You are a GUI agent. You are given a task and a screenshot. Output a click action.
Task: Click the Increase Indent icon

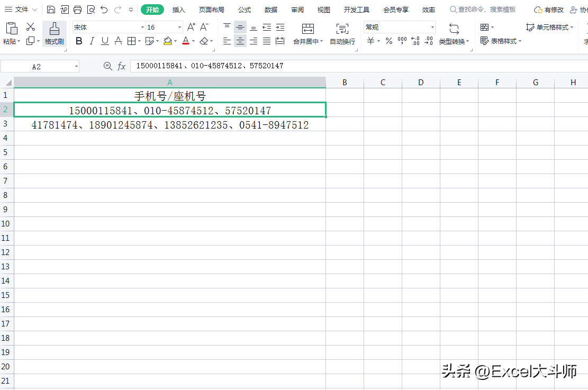(x=280, y=27)
